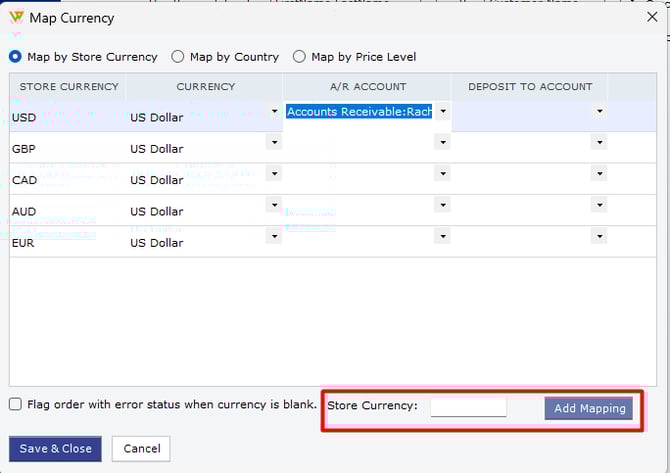Screen dimensions: 670x473
Task: Click the Map Currency window logo icon
Action: [16, 17]
